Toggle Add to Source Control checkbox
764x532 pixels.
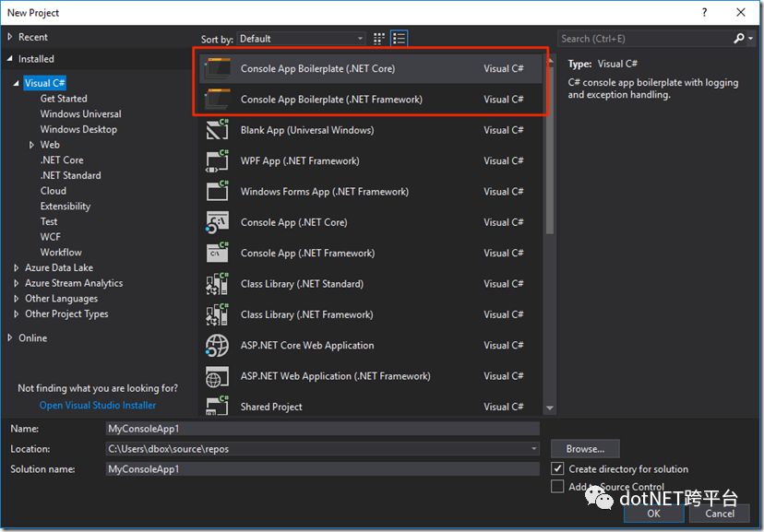(557, 486)
